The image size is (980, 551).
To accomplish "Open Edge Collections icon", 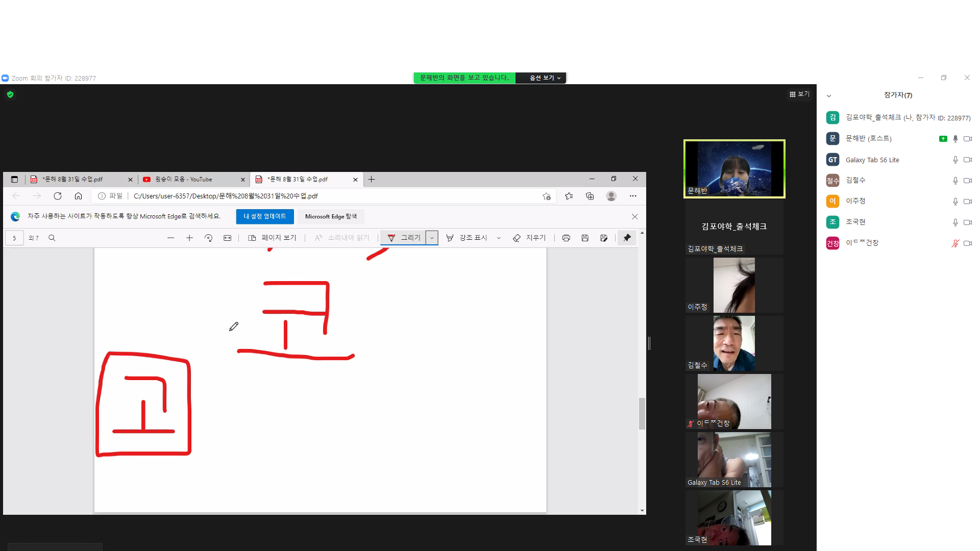I will click(x=590, y=196).
